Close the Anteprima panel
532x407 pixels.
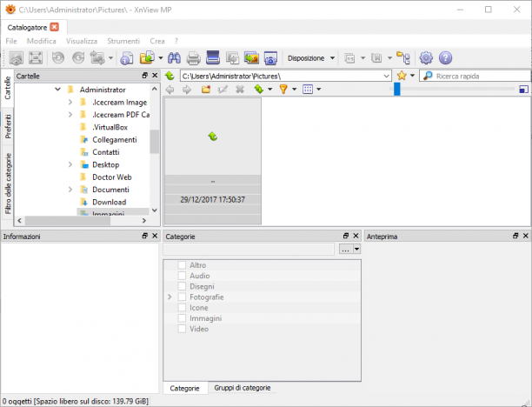pyautogui.click(x=526, y=236)
